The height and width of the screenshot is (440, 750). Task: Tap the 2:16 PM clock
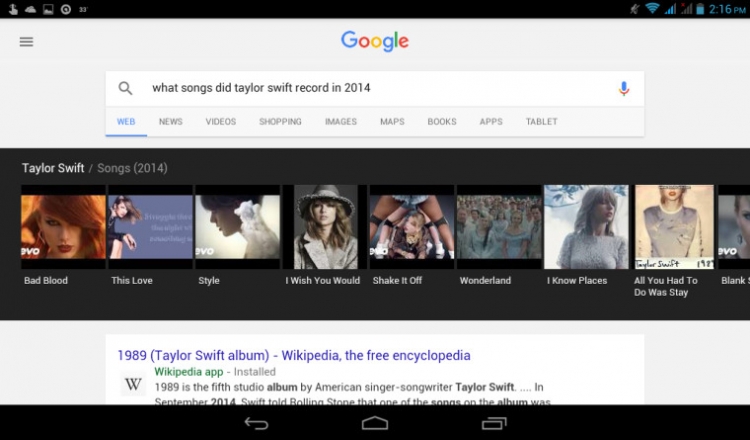click(728, 9)
